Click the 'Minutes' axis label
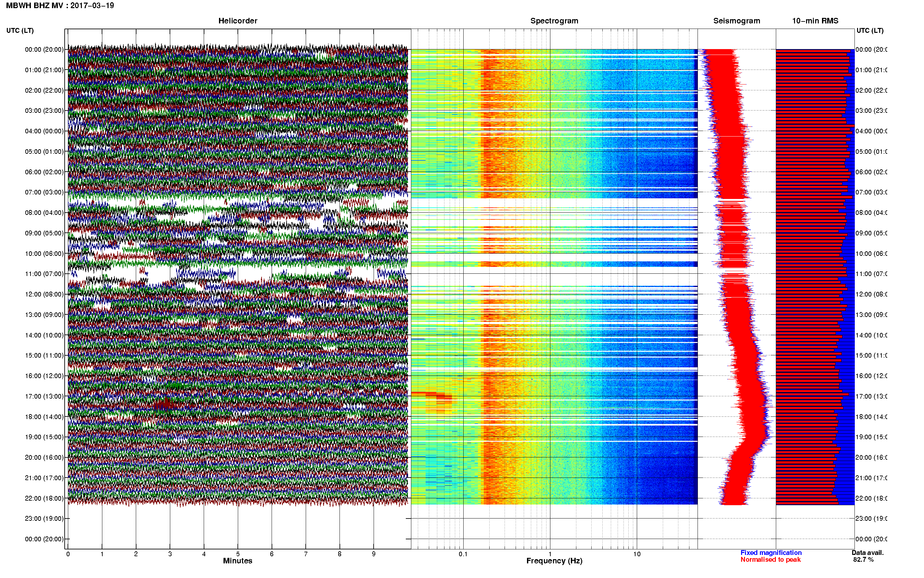 237,561
